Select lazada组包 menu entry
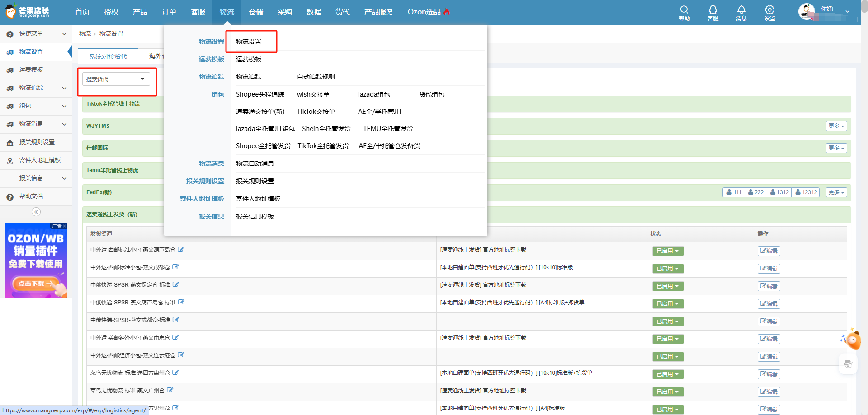 (374, 94)
